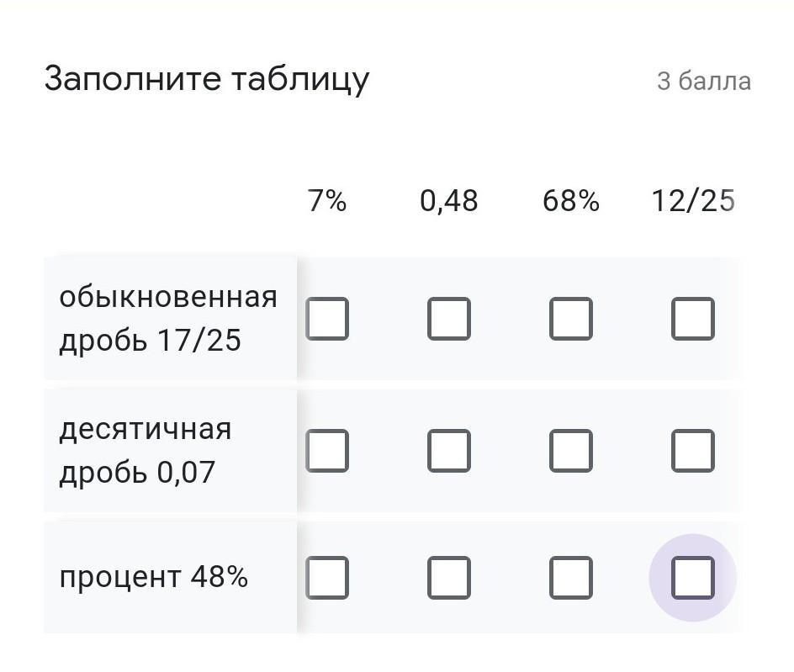Check 12/25 for десятичная дробь 0,07
This screenshot has height=672, width=794.
pos(693,451)
